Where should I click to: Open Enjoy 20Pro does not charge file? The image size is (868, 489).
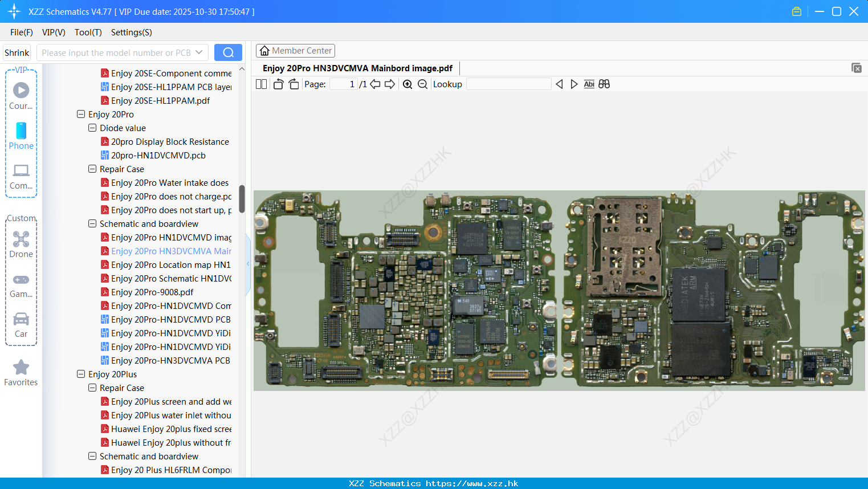pyautogui.click(x=166, y=196)
